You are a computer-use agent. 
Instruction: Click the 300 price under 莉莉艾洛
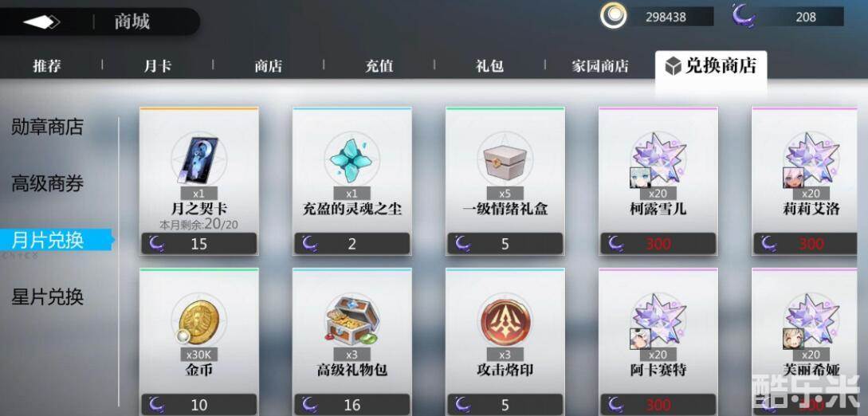(811, 243)
